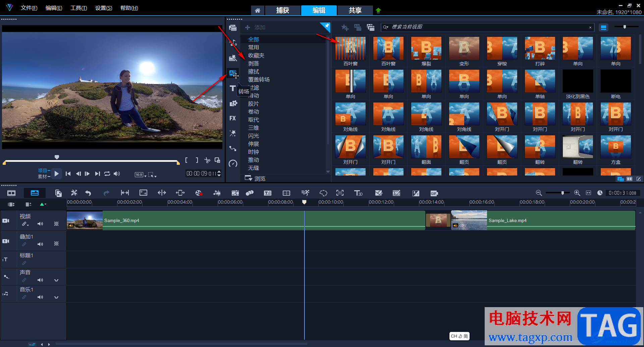This screenshot has width=644, height=347.
Task: Switch to the 共享 Share tab
Action: (355, 10)
